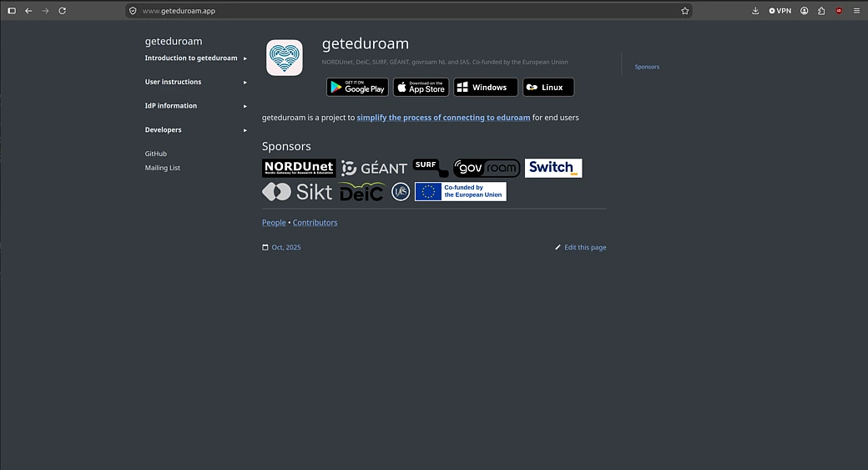Reload the page

click(62, 11)
